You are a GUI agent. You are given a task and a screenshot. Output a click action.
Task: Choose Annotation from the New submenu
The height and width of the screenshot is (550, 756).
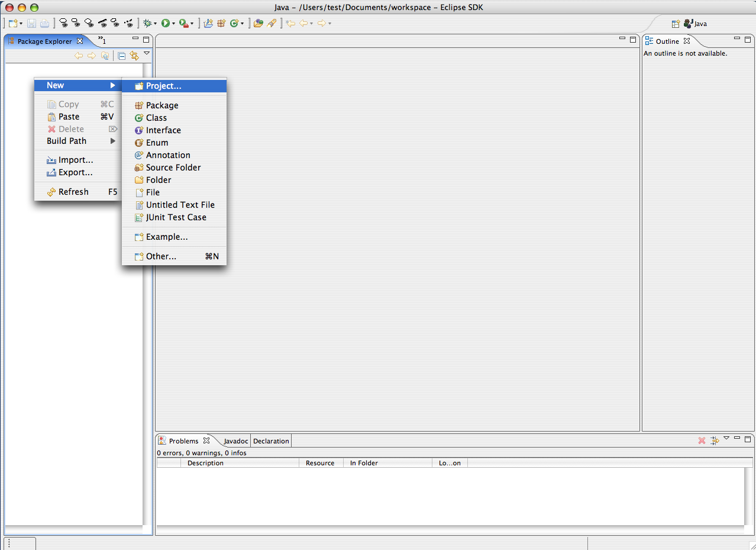(174, 155)
